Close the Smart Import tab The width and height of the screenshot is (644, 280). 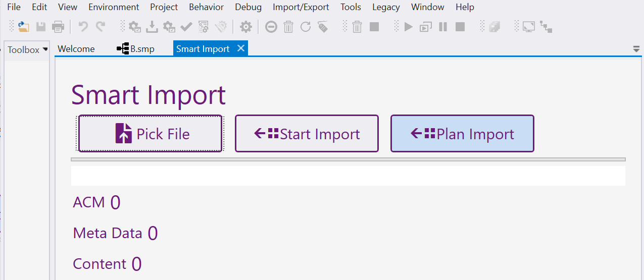[x=241, y=48]
